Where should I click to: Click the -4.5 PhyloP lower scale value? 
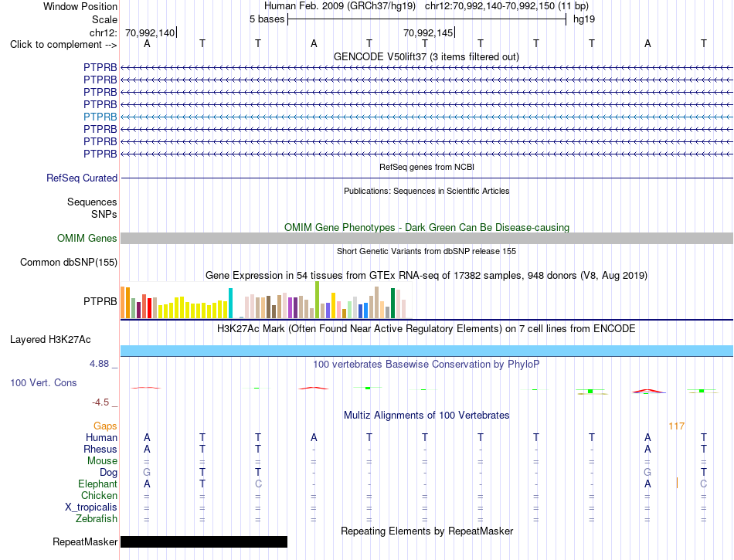tap(100, 402)
